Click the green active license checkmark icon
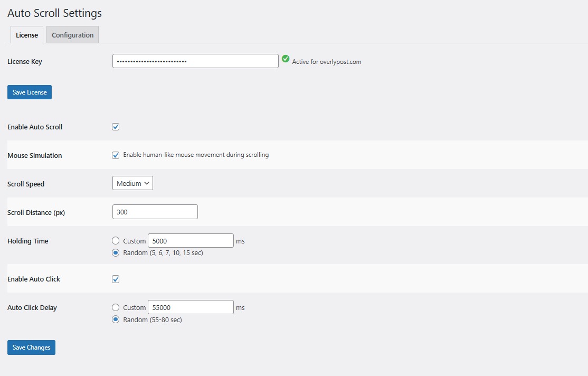The image size is (588, 376). point(286,59)
